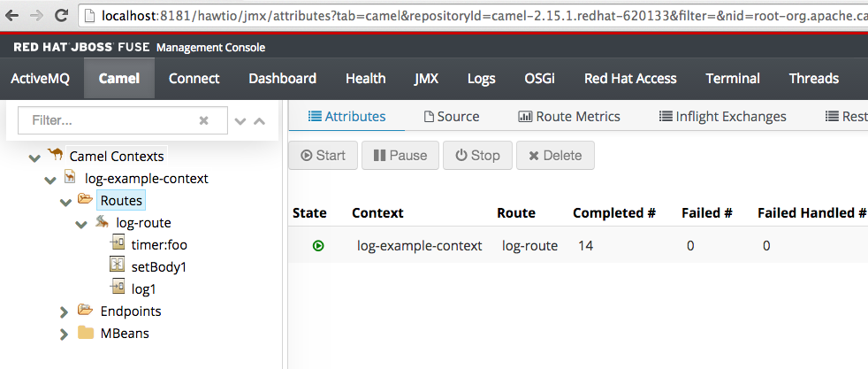Click the setBody1 node icon
Screen dimensions: 868x369
pyautogui.click(x=118, y=265)
